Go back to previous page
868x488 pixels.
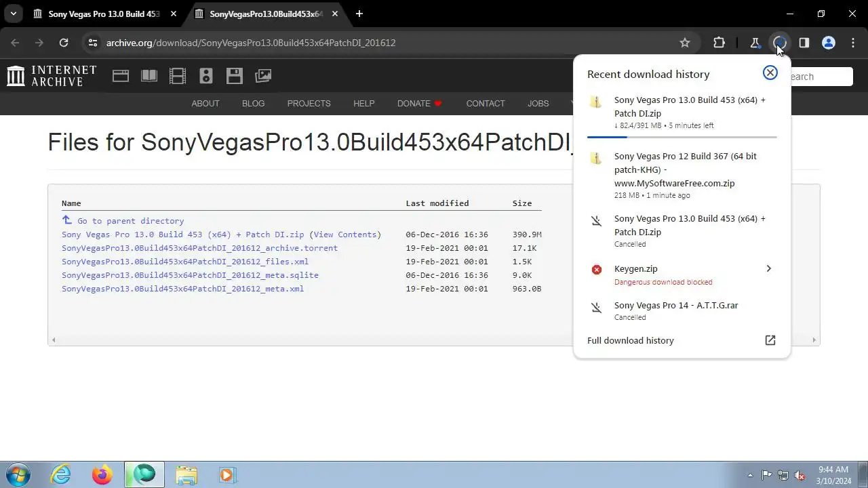coord(15,43)
